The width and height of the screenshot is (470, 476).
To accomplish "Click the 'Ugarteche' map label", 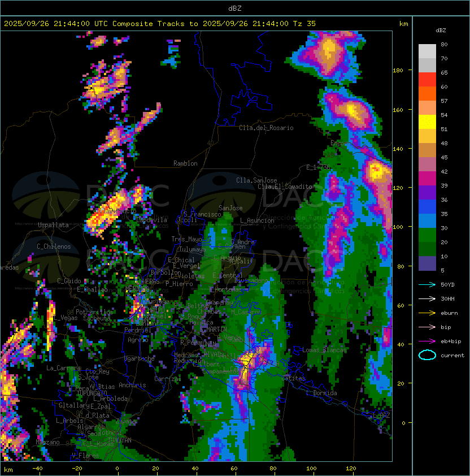I will coord(140,358).
